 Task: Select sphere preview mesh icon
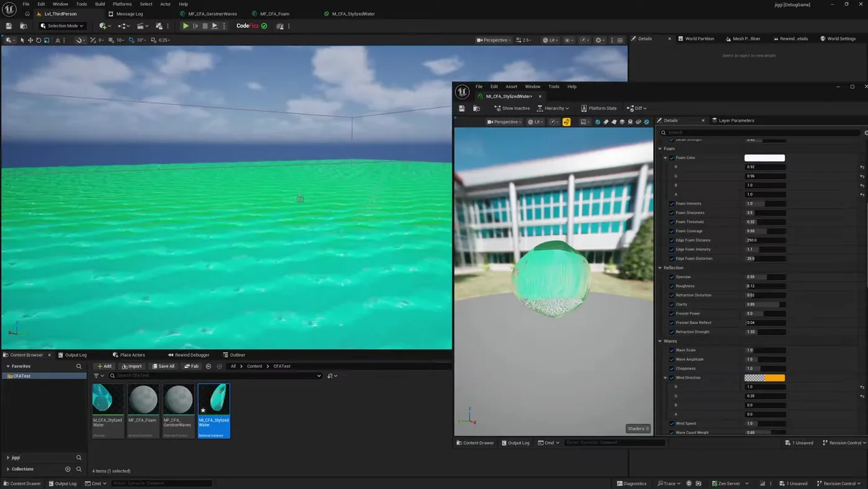598,122
